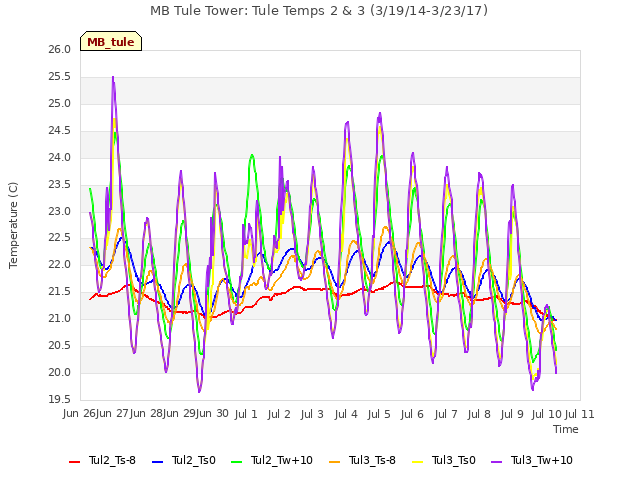Select the Tul3_Ts0 legend label
This screenshot has height=480, width=640.
click(454, 460)
